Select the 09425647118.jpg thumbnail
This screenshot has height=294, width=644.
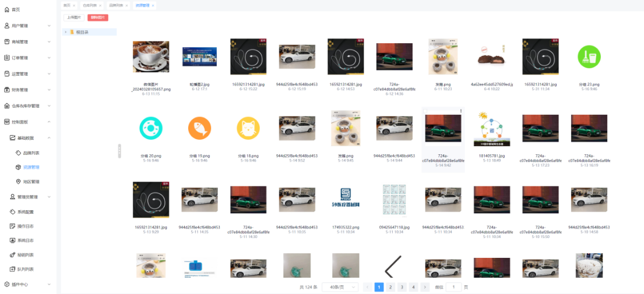[x=395, y=200]
